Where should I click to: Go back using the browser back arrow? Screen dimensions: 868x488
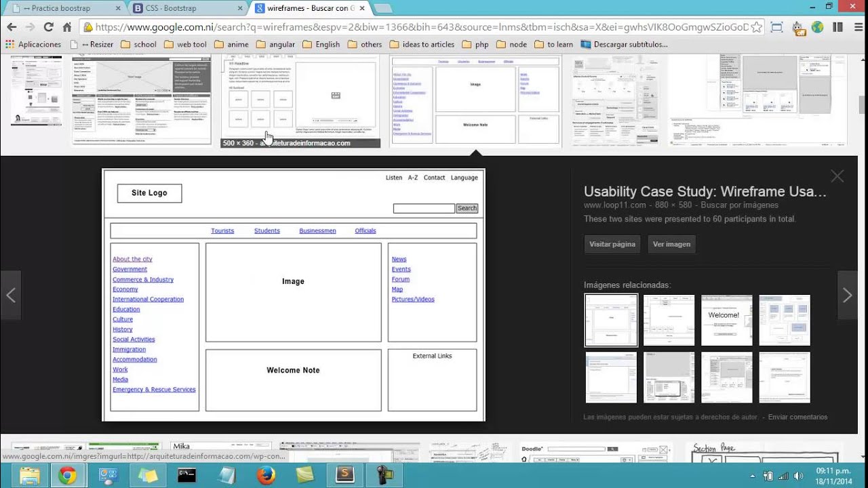[12, 27]
